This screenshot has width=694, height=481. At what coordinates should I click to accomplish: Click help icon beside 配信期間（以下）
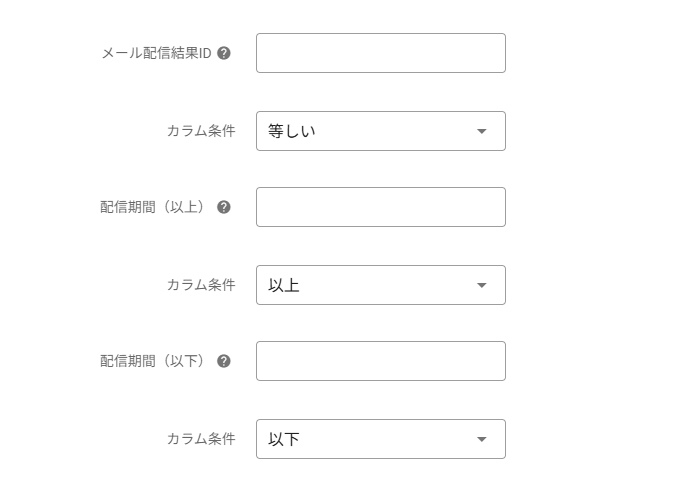pyautogui.click(x=224, y=361)
